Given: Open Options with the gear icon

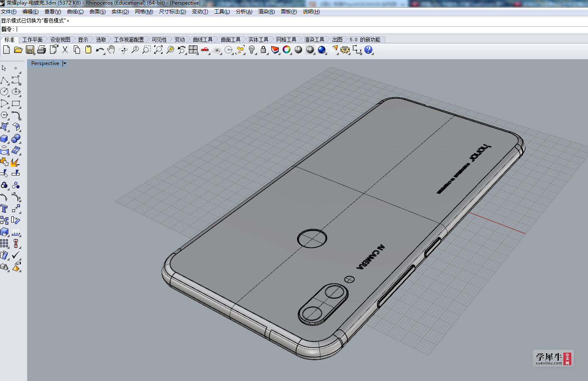Looking at the screenshot, I should [345, 50].
